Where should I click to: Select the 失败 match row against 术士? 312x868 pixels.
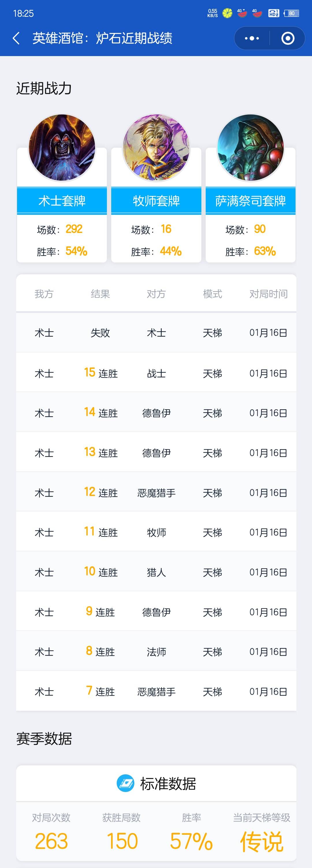tap(156, 333)
